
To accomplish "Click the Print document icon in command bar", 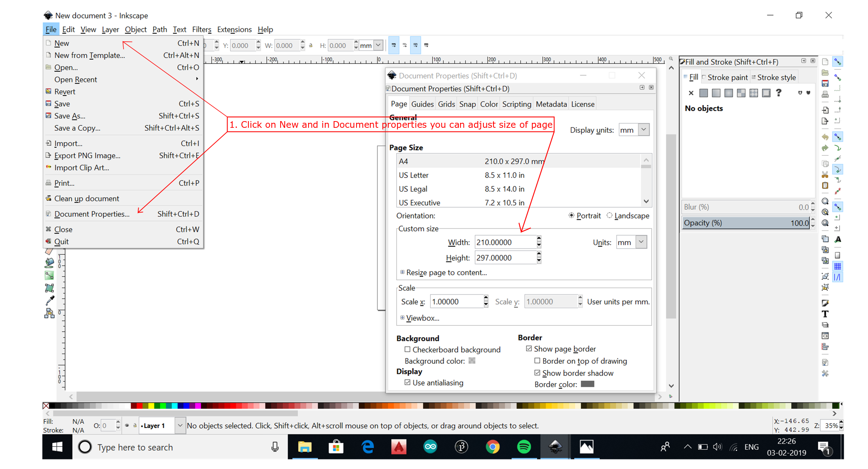I will coord(825,95).
